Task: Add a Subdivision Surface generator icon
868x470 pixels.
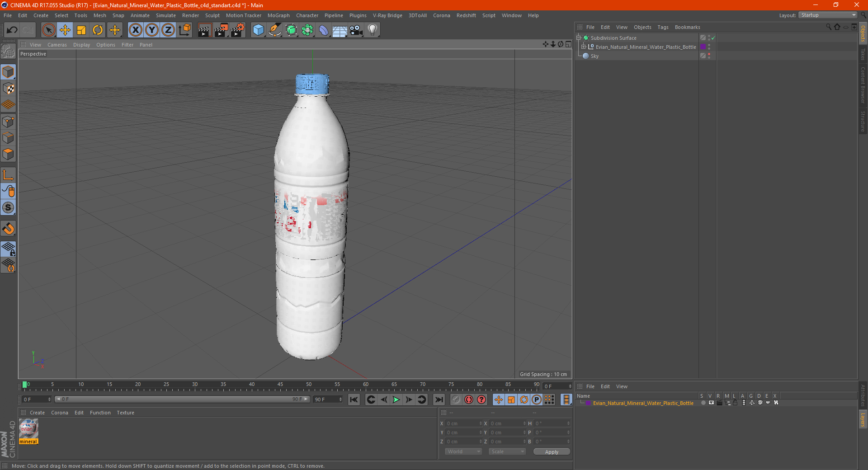Action: pos(291,30)
